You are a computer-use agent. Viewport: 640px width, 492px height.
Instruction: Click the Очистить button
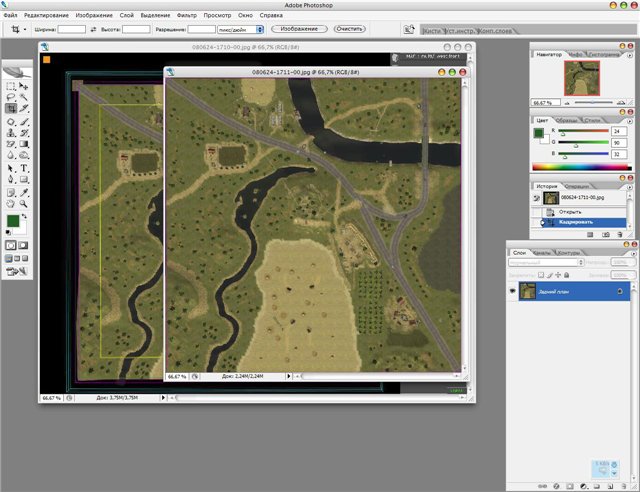pyautogui.click(x=349, y=29)
